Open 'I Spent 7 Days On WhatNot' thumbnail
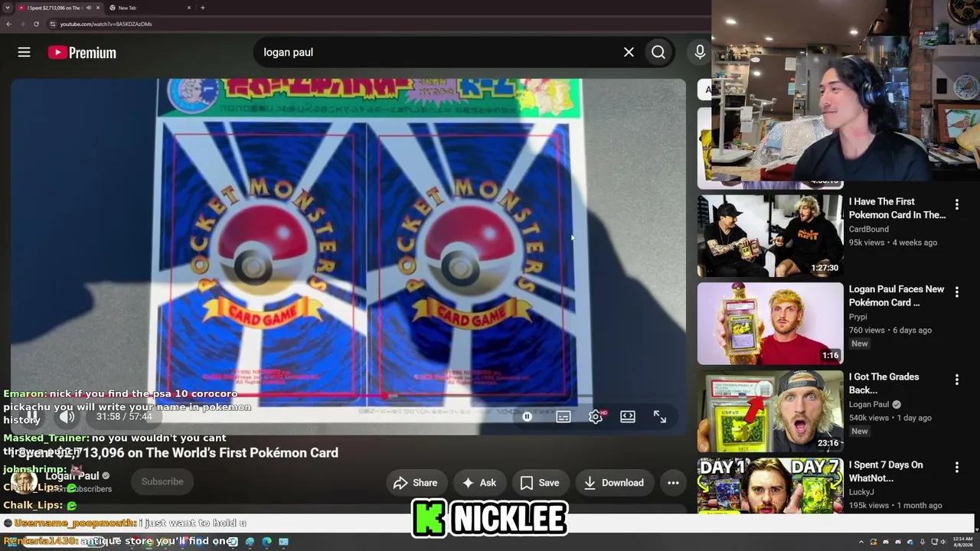This screenshot has width=980, height=551. (770, 487)
